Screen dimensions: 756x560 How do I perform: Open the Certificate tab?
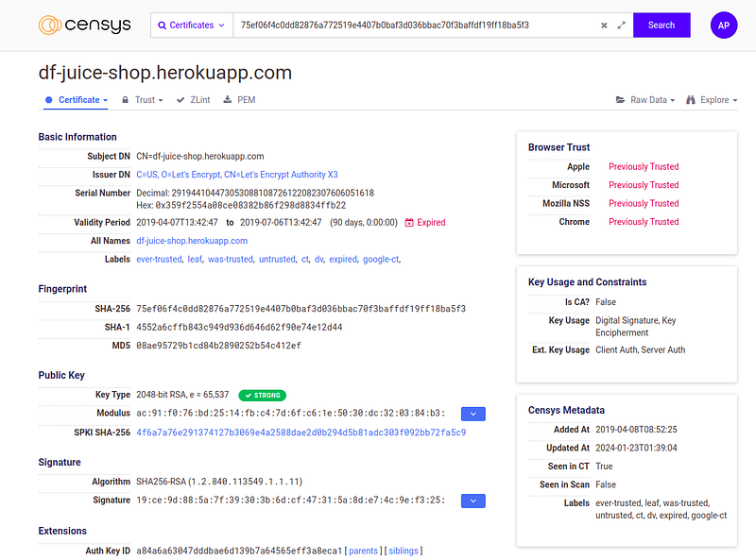tap(77, 100)
